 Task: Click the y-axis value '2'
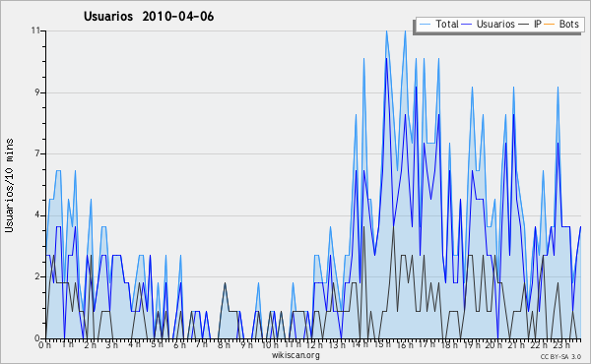click(37, 276)
